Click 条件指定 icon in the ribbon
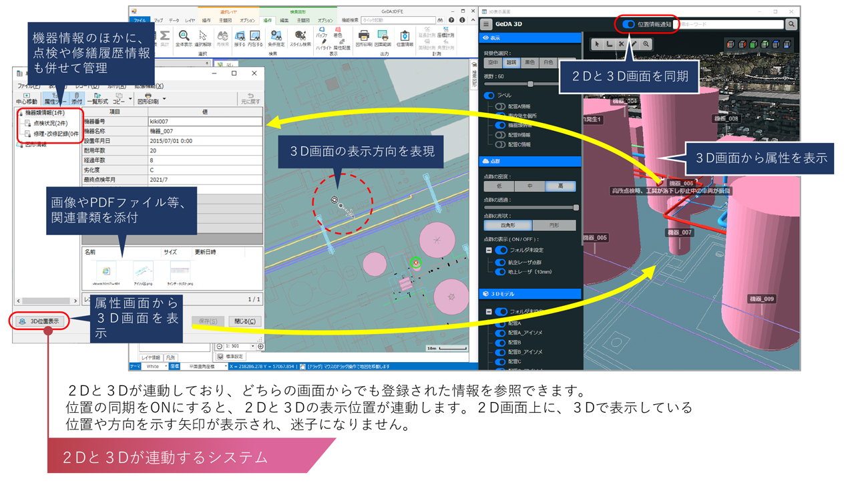Screen dimensions: 868x489 (276, 38)
